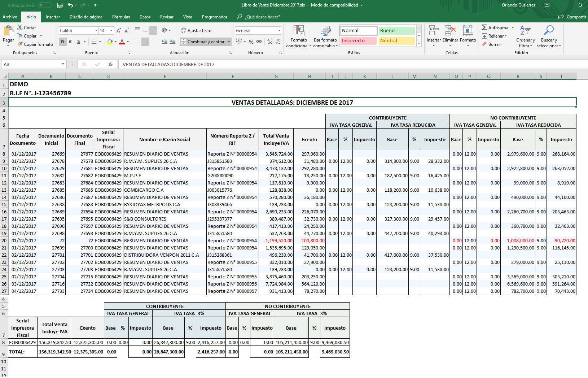Click the Copiar formato paintbrush
The height and width of the screenshot is (378, 588).
pyautogui.click(x=20, y=44)
